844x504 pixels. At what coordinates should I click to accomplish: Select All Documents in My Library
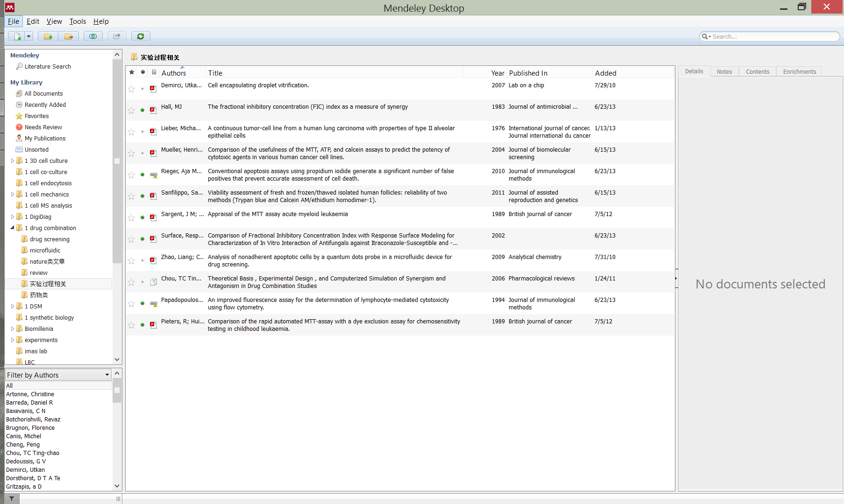click(43, 94)
